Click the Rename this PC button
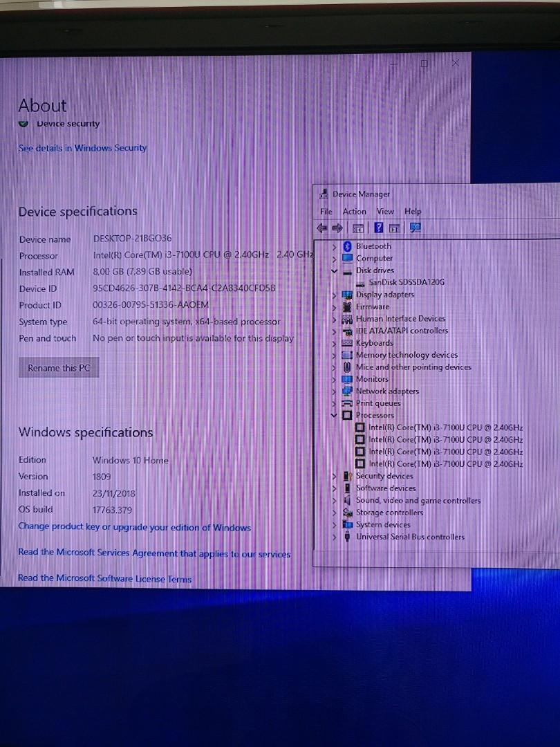This screenshot has height=747, width=560. tap(59, 368)
